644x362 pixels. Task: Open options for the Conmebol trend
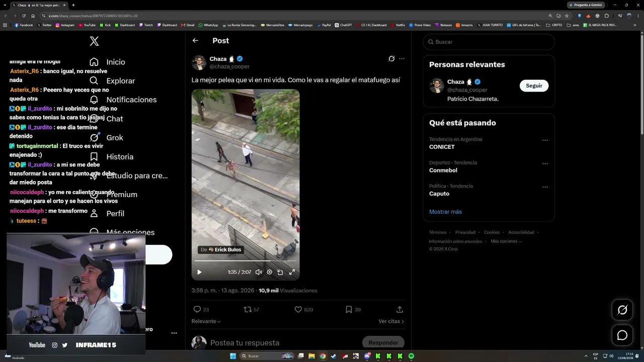point(545,163)
